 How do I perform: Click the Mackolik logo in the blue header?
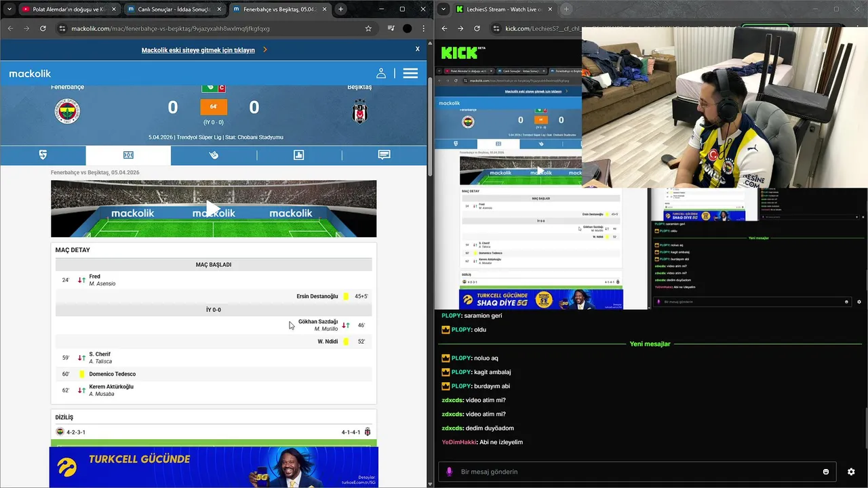[30, 73]
